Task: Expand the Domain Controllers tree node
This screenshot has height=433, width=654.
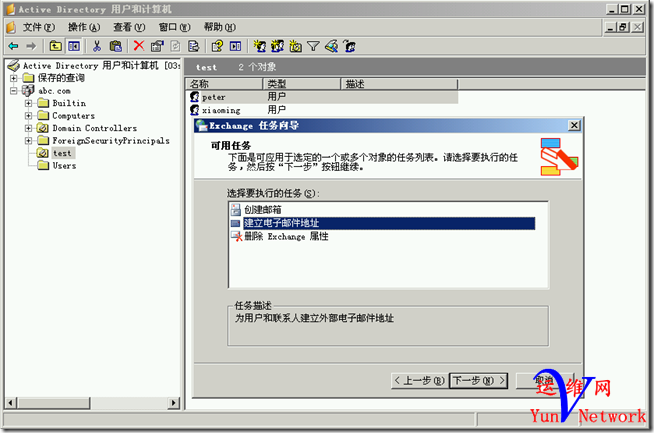Action: (28, 128)
